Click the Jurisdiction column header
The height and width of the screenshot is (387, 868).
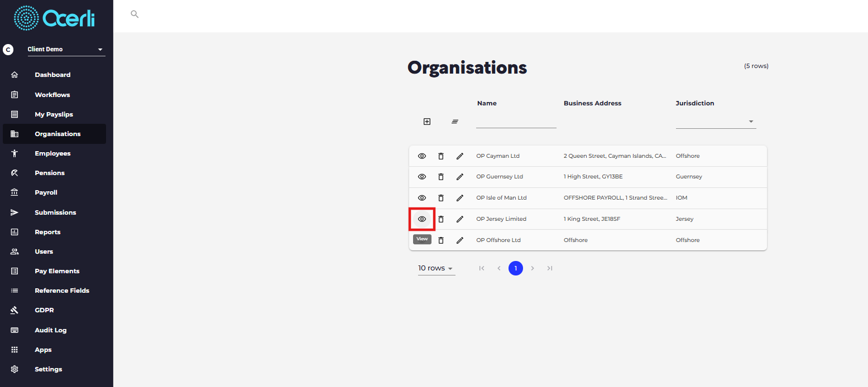(695, 103)
